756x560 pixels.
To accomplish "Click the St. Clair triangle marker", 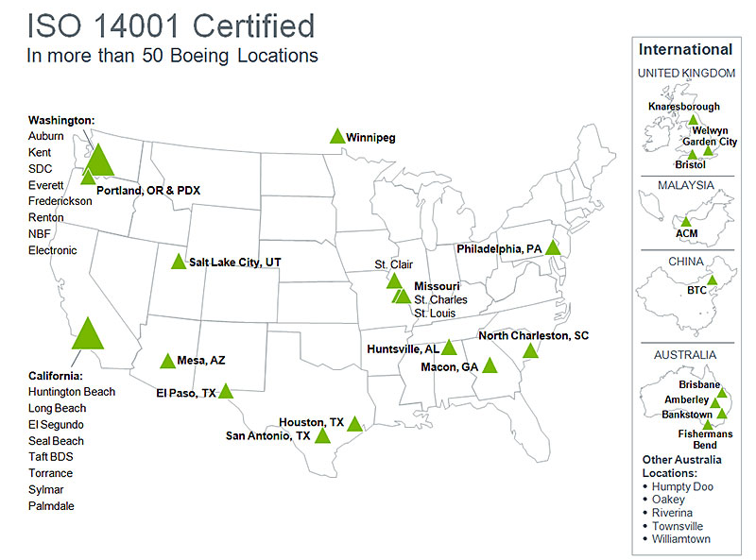I will [394, 281].
